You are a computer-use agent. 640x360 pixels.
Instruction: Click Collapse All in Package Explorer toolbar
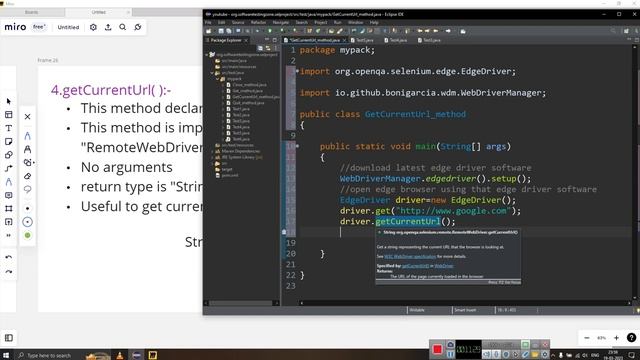(x=260, y=48)
